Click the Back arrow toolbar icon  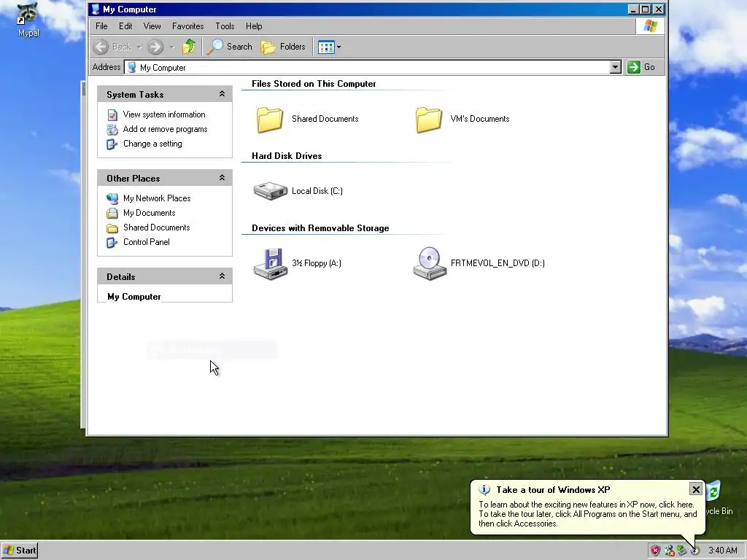[101, 47]
